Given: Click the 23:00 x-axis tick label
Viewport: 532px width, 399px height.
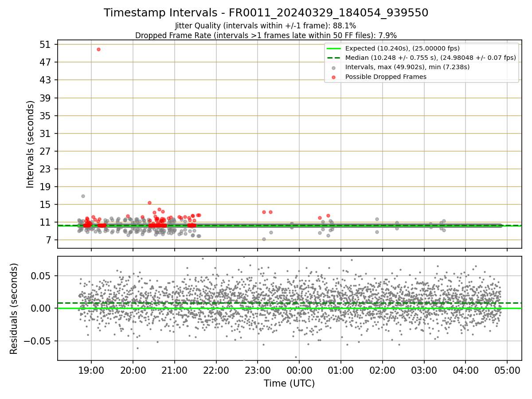Looking at the screenshot, I should (258, 371).
